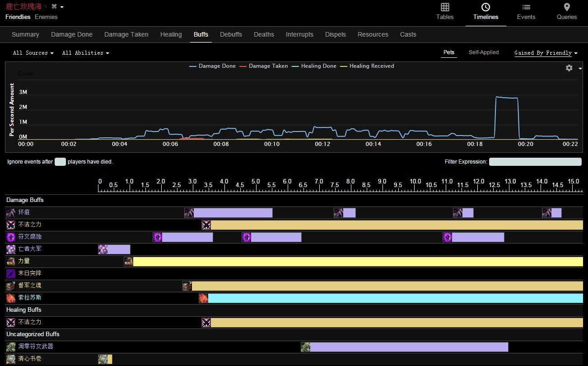Click the 力量 buff icon in the list
Image resolution: width=588 pixels, height=366 pixels.
tap(11, 261)
